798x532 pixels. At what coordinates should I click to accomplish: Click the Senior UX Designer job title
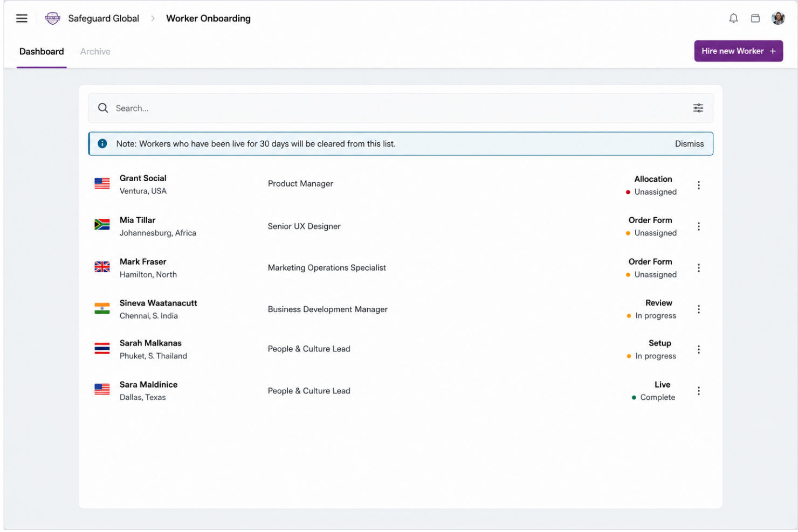click(x=304, y=226)
